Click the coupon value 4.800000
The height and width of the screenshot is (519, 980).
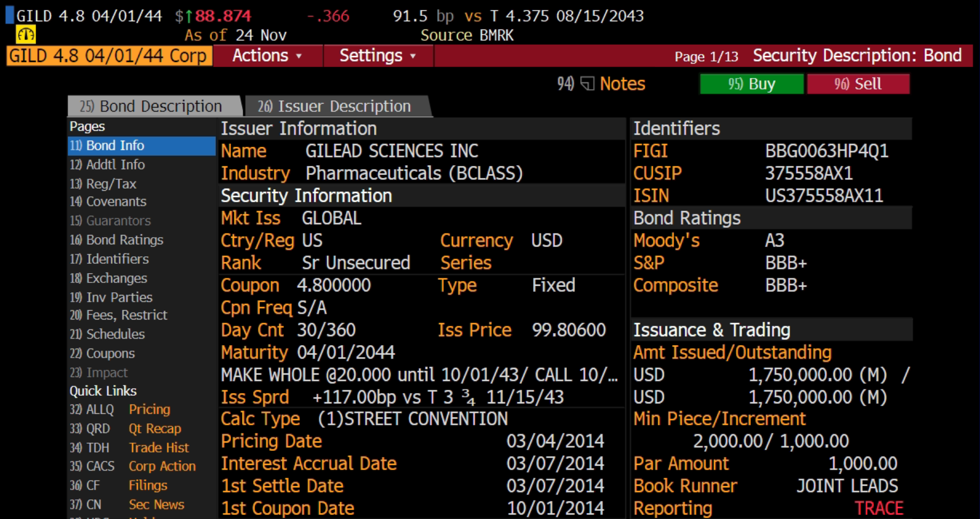[x=334, y=285]
